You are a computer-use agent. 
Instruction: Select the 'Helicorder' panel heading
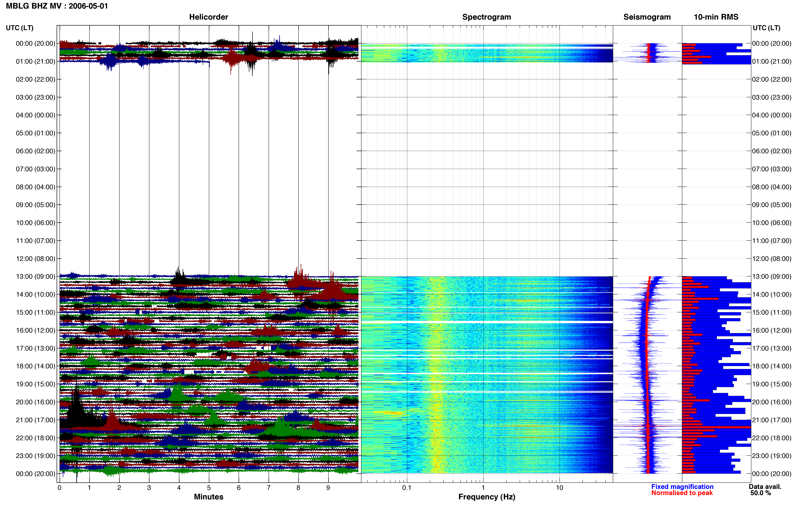[x=209, y=17]
